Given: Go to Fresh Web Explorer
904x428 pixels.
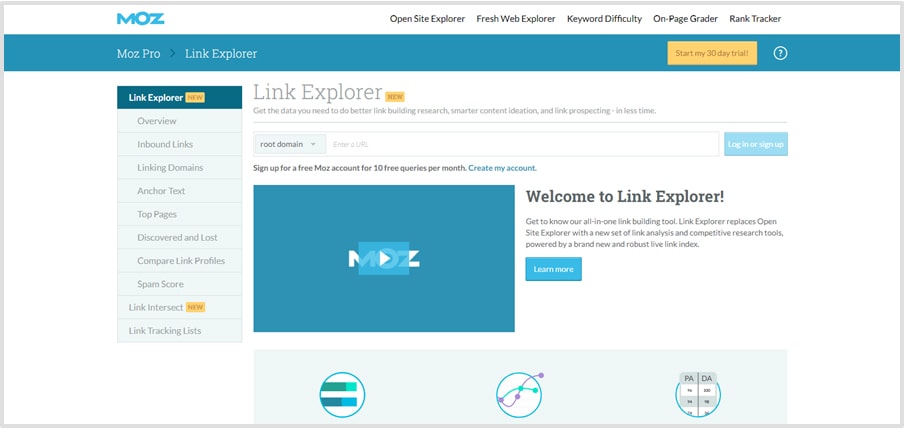Looking at the screenshot, I should 516,18.
